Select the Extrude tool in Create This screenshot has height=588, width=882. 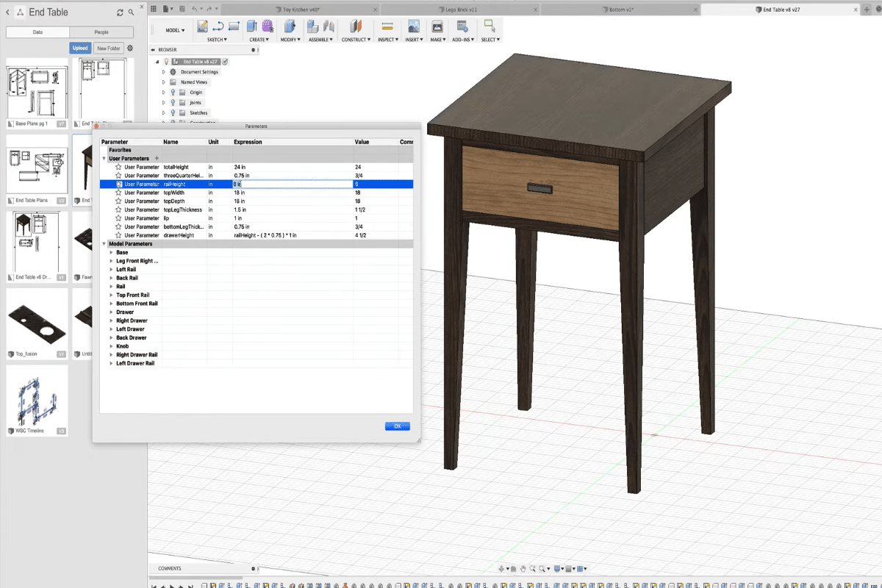pyautogui.click(x=251, y=26)
